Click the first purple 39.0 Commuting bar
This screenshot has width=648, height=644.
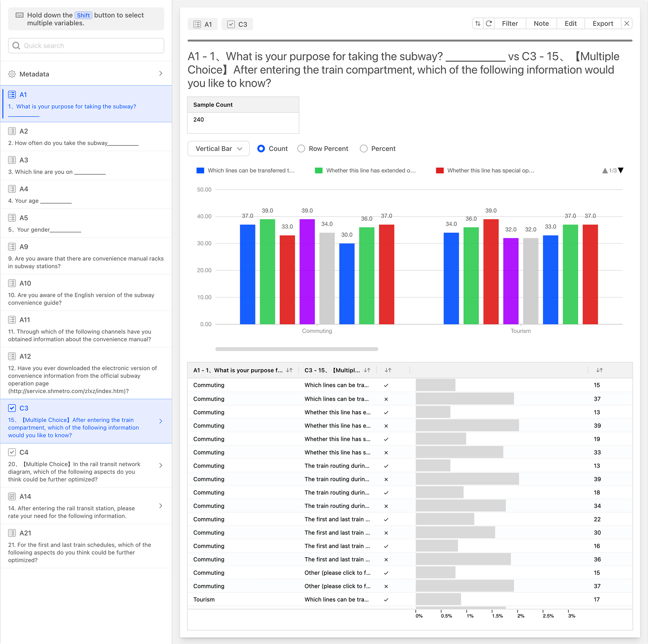tap(307, 272)
